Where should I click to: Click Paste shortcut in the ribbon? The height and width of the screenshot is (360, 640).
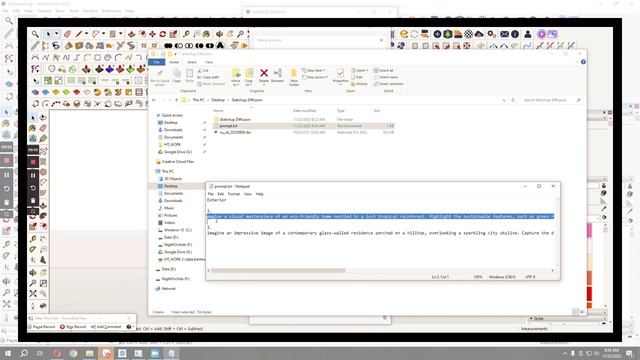point(211,84)
